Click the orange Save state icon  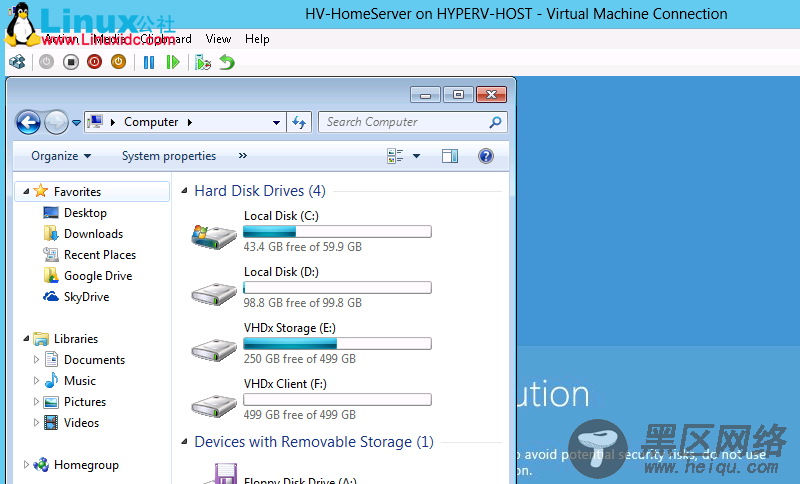[x=118, y=62]
